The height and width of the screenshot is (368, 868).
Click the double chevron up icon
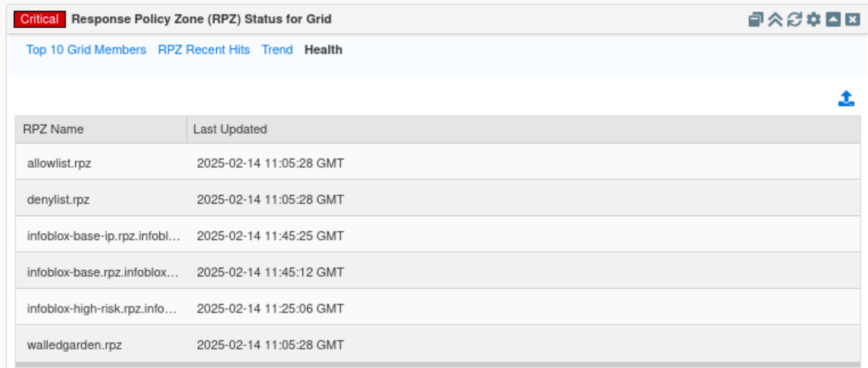point(775,19)
